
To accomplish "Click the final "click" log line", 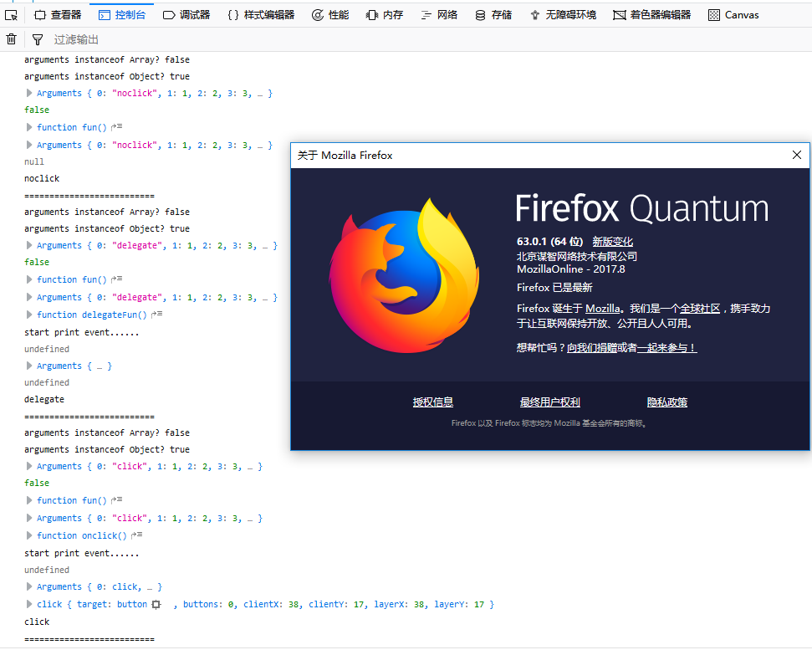I will coord(37,622).
